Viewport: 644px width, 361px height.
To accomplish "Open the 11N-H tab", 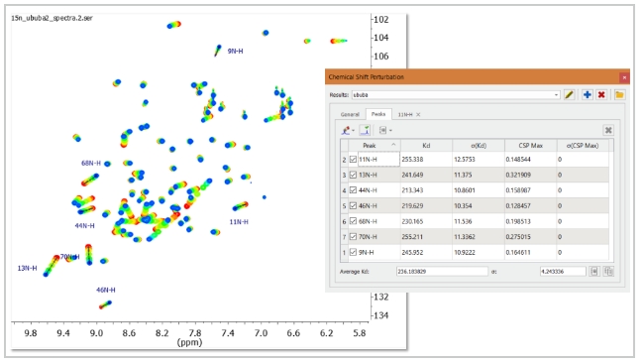I will (x=405, y=115).
